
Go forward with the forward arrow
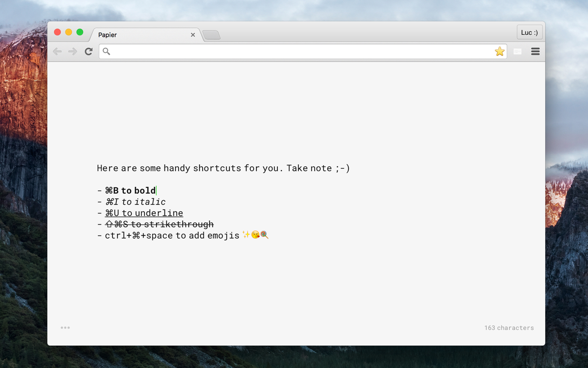pos(73,52)
